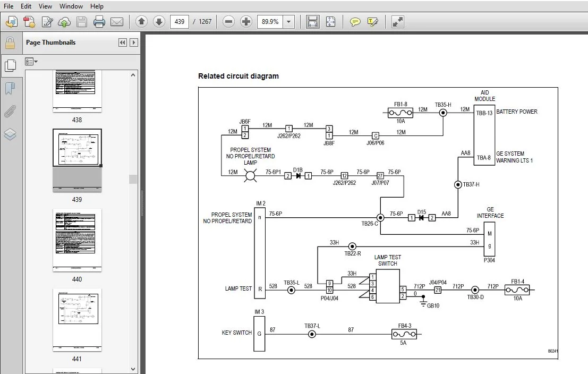This screenshot has width=588, height=374.
Task: Click the total page count 1267
Action: click(x=205, y=22)
